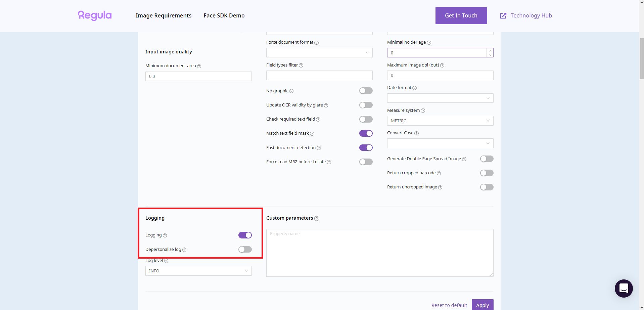The width and height of the screenshot is (644, 310).
Task: Turn off Match text field mask
Action: (366, 133)
